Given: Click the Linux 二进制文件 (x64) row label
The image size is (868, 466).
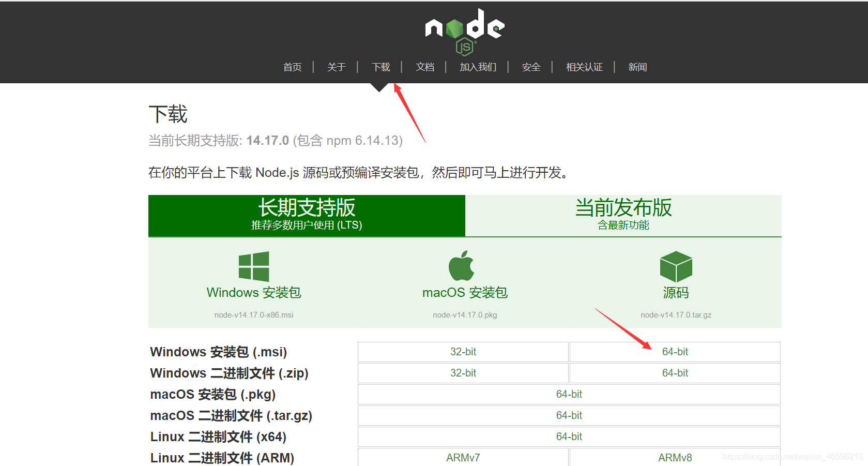Looking at the screenshot, I should 218,437.
